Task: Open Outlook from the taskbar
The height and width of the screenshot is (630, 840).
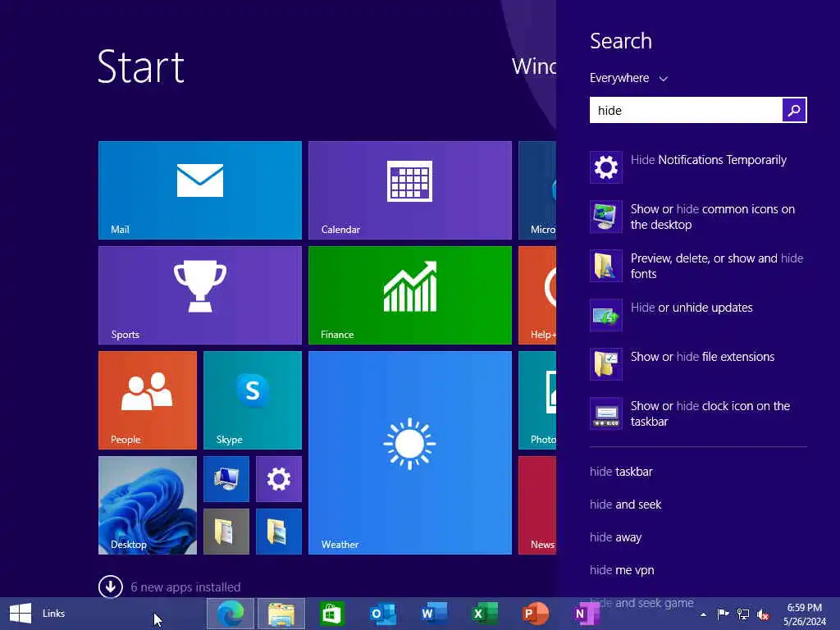Action: 382,614
